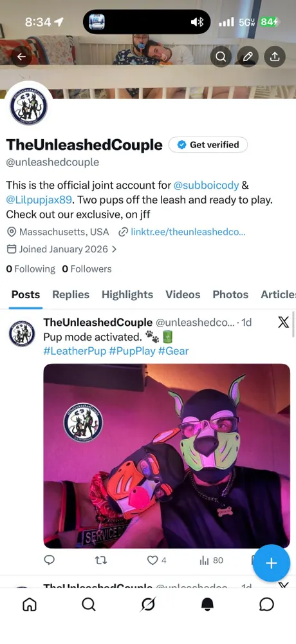
Task: Switch to the Replies tab
Action: pyautogui.click(x=71, y=294)
